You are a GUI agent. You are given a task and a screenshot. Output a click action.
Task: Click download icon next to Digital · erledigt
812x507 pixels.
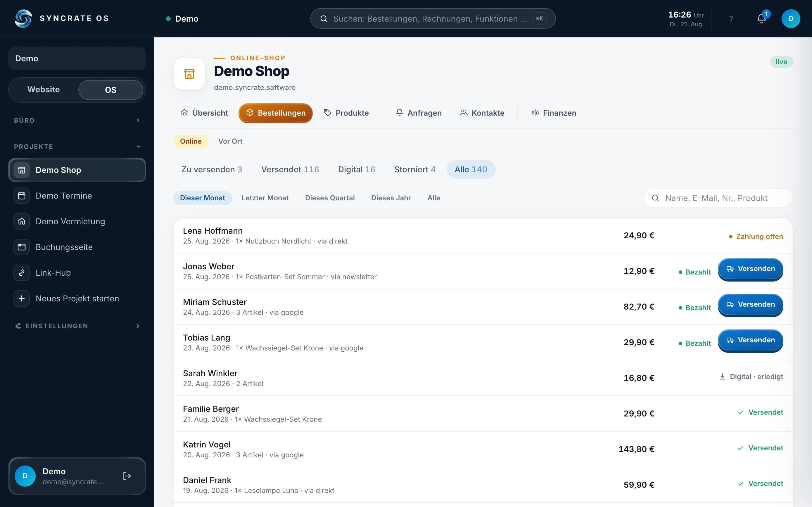[x=723, y=377]
